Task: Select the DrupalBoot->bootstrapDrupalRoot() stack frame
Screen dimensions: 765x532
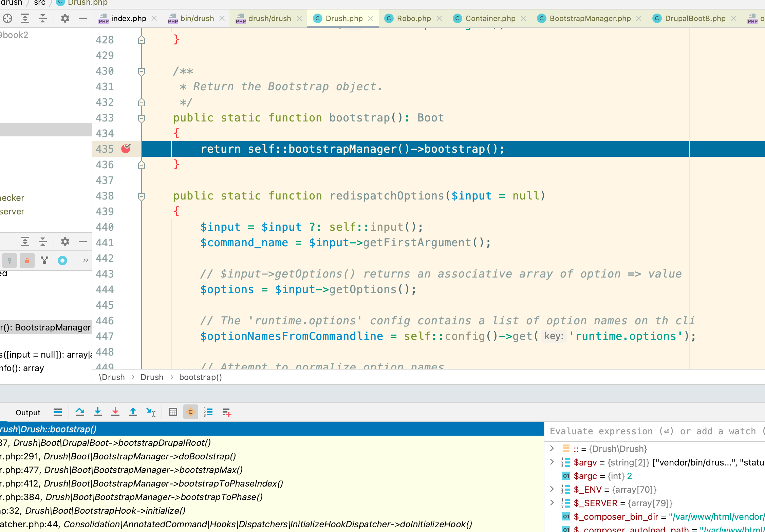Action: point(272,443)
